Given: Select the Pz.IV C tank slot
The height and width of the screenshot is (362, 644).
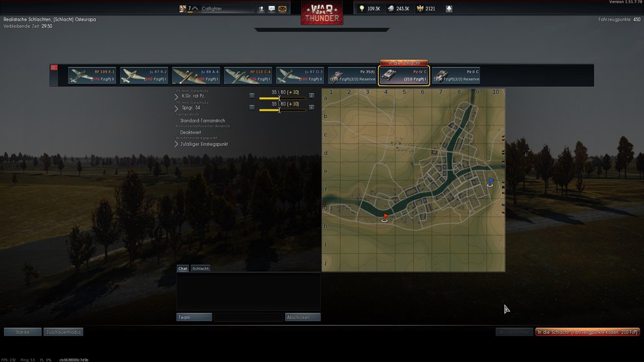Looking at the screenshot, I should coord(404,75).
